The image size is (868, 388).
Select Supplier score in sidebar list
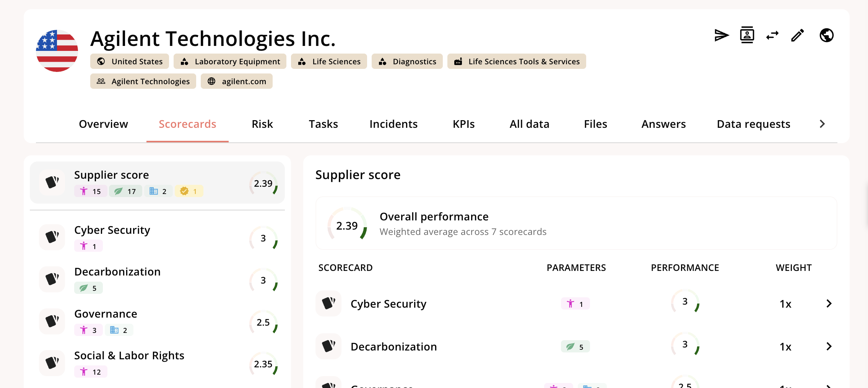158,183
